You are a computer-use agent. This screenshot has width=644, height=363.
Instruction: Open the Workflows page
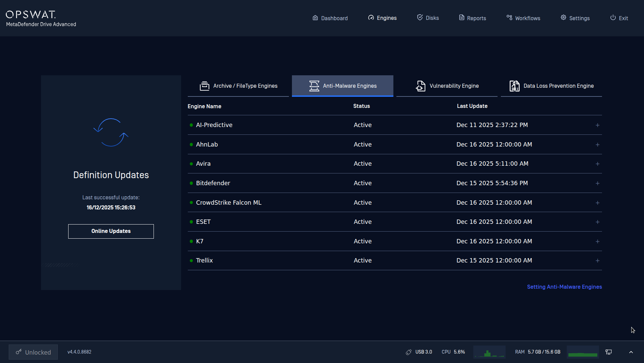point(523,18)
